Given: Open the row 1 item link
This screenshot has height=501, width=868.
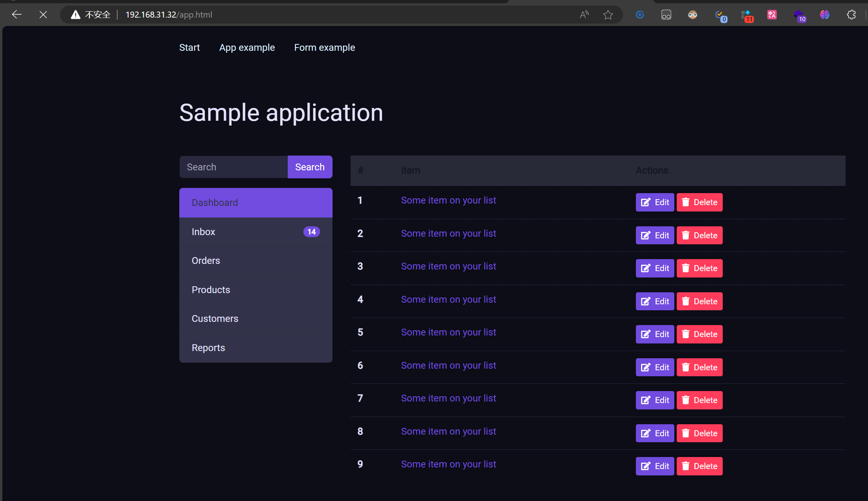Looking at the screenshot, I should coord(449,200).
